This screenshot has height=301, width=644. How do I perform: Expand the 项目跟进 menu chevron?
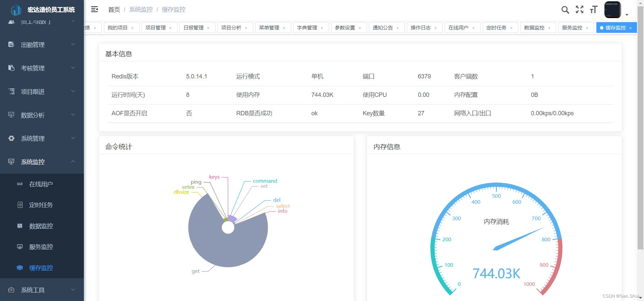73,91
